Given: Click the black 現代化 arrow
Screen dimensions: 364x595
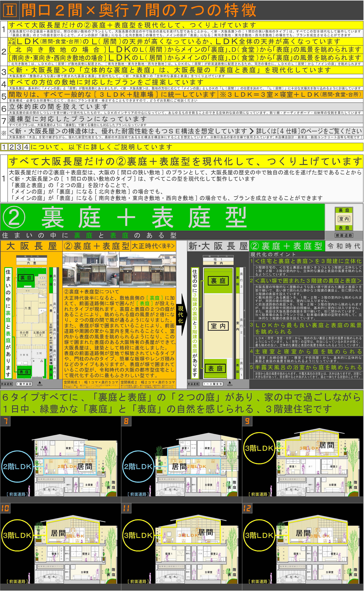Looking at the screenshot, I should point(182,315).
